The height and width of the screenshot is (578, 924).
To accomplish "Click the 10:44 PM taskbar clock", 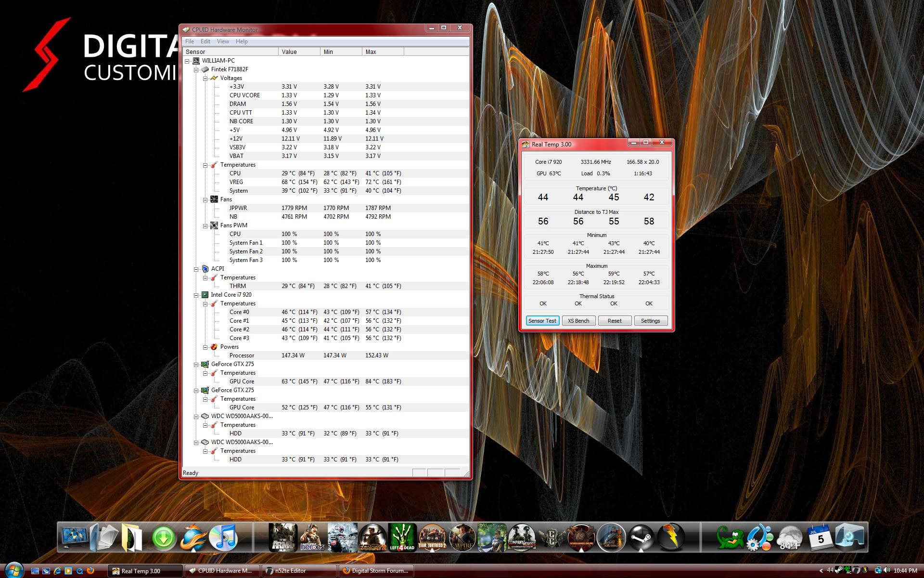I will coord(905,571).
